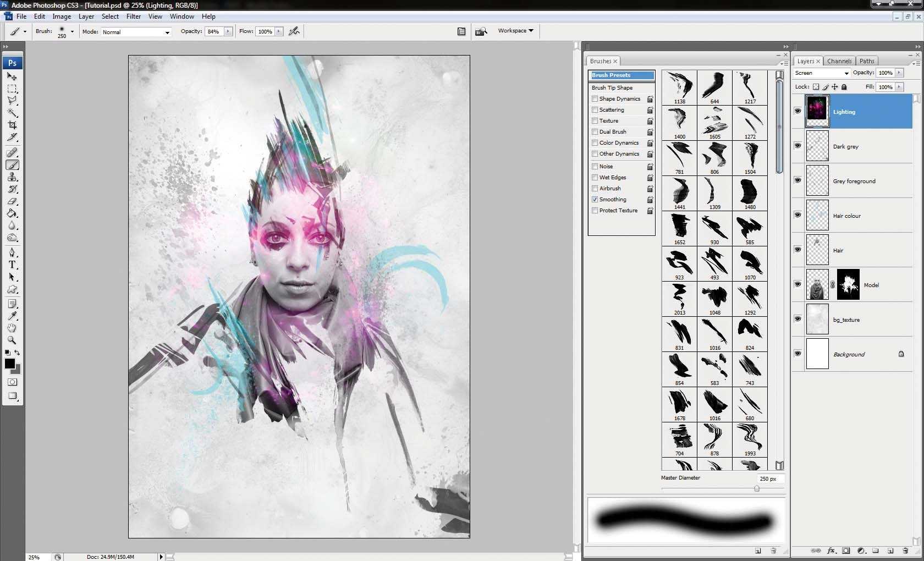Open the Go to Bridge icon
Screen dimensions: 924x561
[481, 31]
